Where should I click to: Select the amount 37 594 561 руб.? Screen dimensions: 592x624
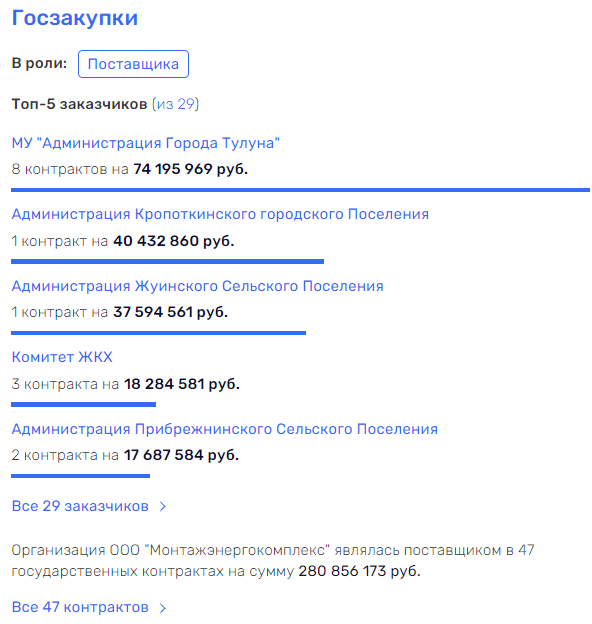tap(171, 312)
